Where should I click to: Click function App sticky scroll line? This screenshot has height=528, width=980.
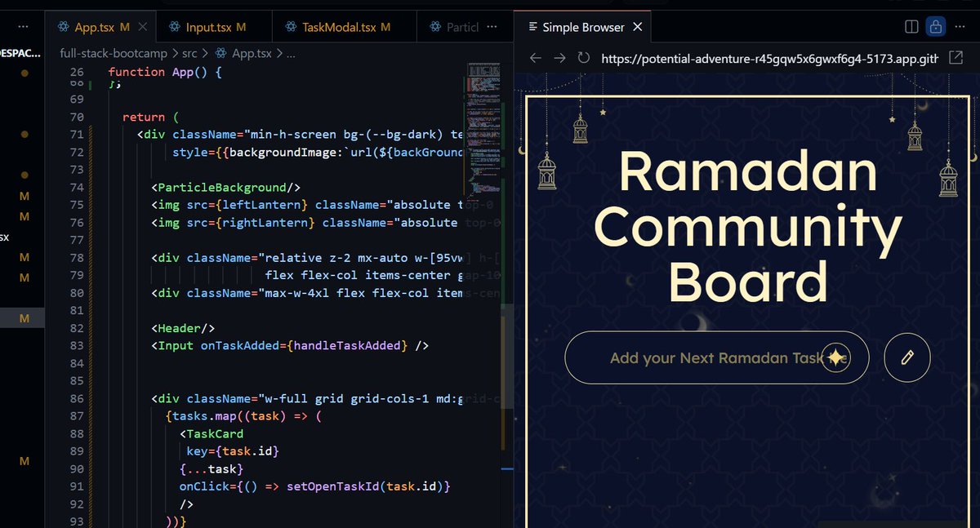pyautogui.click(x=165, y=72)
